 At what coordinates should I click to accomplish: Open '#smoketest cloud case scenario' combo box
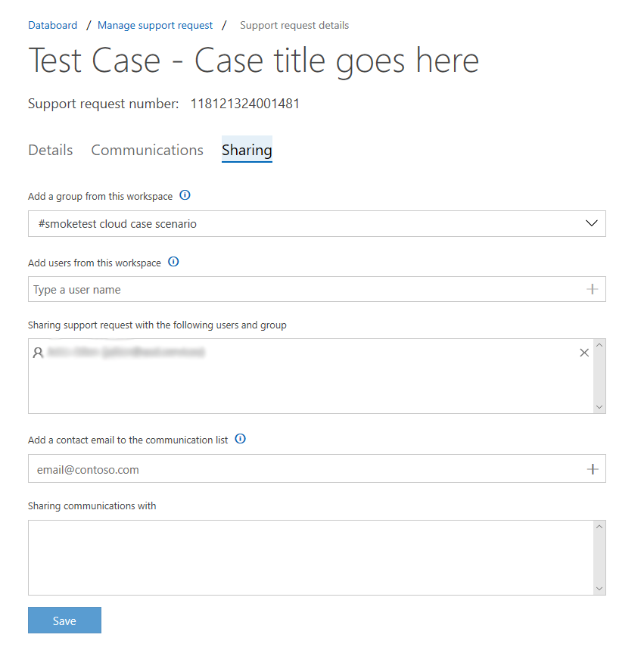tap(317, 224)
